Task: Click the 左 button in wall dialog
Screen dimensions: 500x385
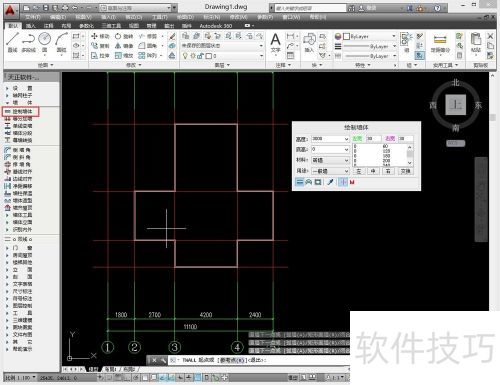Action: pos(358,171)
